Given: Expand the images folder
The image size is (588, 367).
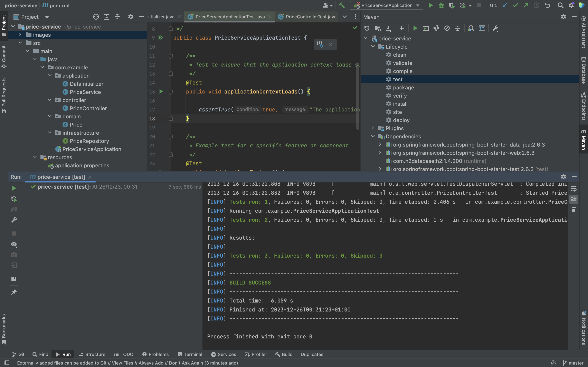Looking at the screenshot, I should point(20,35).
